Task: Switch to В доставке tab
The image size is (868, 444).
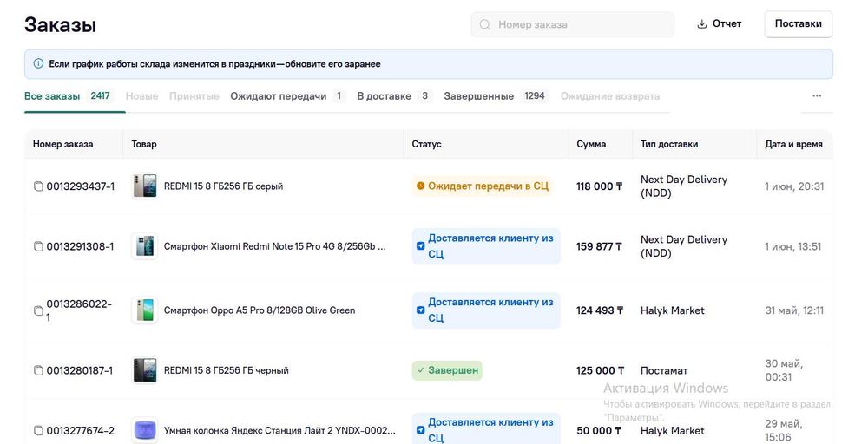Action: [x=395, y=96]
